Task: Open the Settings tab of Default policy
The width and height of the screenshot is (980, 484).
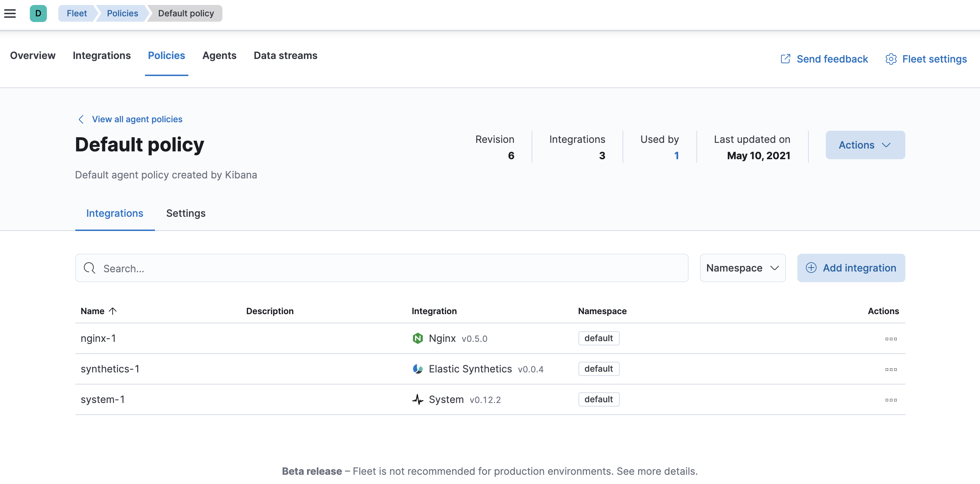Action: (x=185, y=214)
